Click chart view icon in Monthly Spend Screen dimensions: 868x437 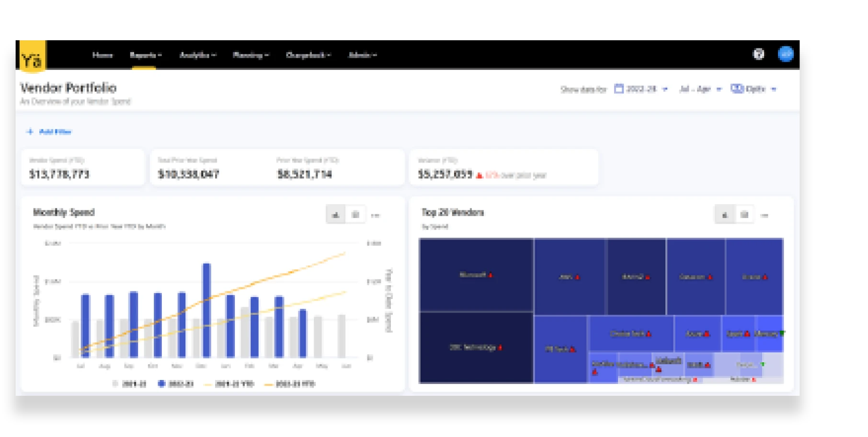336,215
